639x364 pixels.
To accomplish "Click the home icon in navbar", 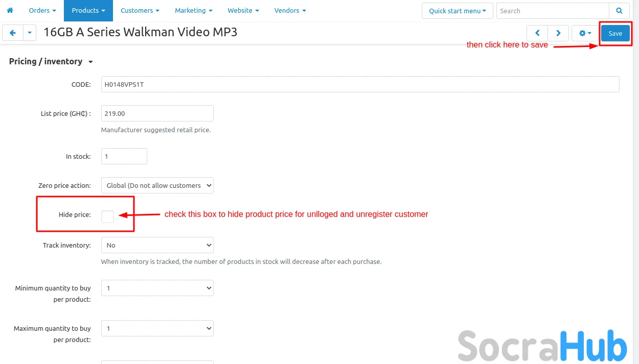I will click(10, 10).
